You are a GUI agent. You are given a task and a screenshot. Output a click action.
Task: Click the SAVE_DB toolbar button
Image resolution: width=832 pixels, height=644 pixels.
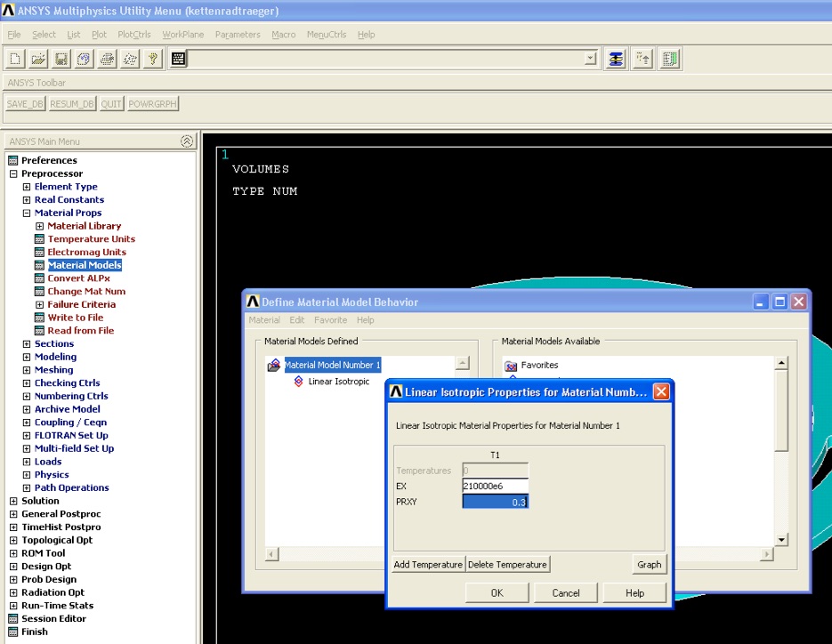pyautogui.click(x=25, y=104)
